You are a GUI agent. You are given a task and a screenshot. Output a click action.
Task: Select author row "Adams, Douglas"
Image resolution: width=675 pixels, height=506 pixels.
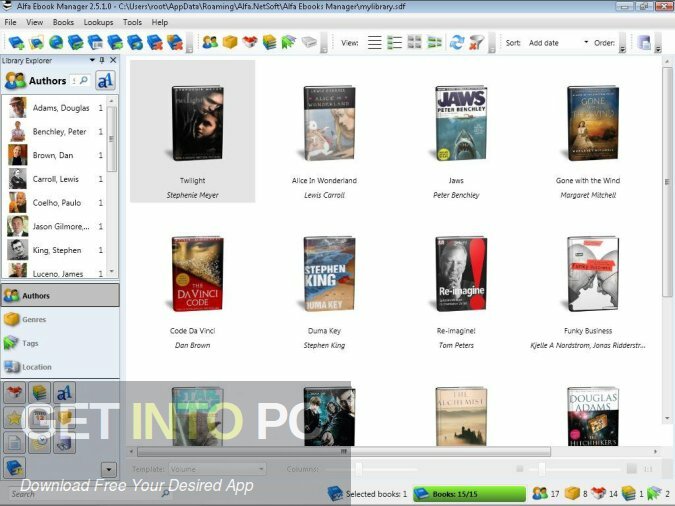(54, 108)
